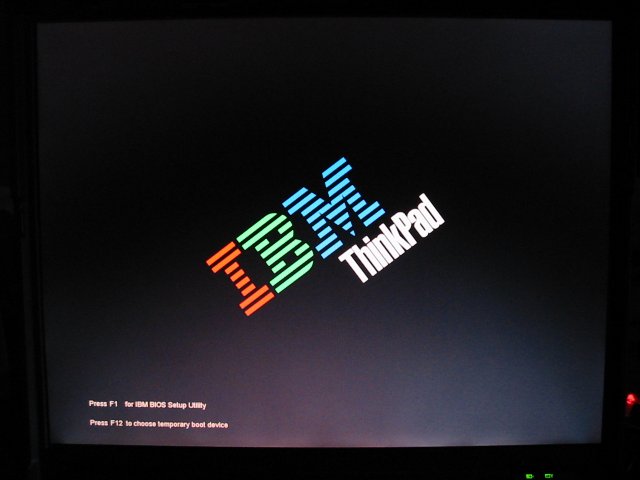The height and width of the screenshot is (480, 640).
Task: Click the word "IBM" in the F1 prompt
Action: [141, 404]
